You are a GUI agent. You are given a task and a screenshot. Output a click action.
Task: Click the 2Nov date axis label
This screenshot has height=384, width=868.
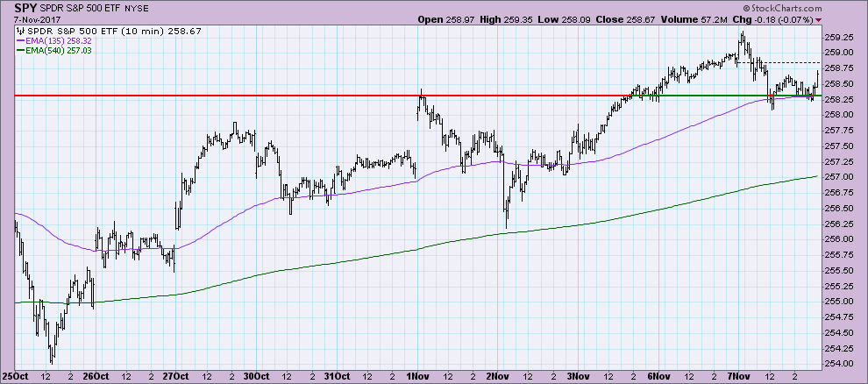[499, 376]
